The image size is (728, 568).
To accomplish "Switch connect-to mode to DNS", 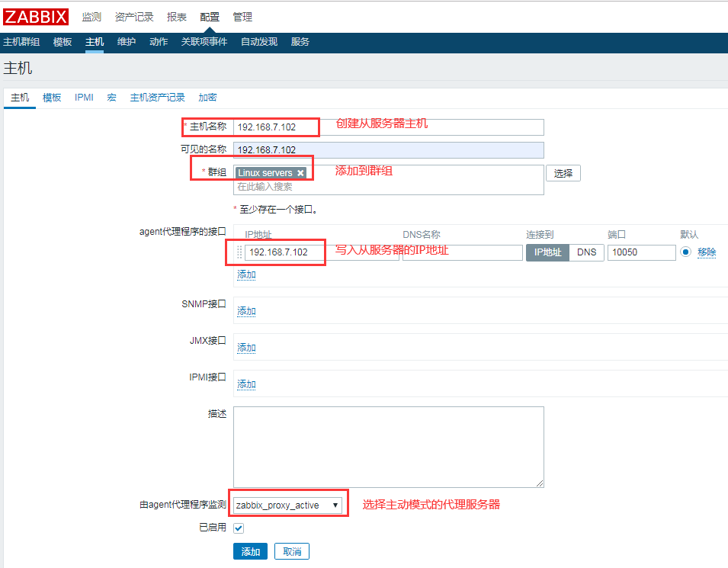I will [586, 252].
